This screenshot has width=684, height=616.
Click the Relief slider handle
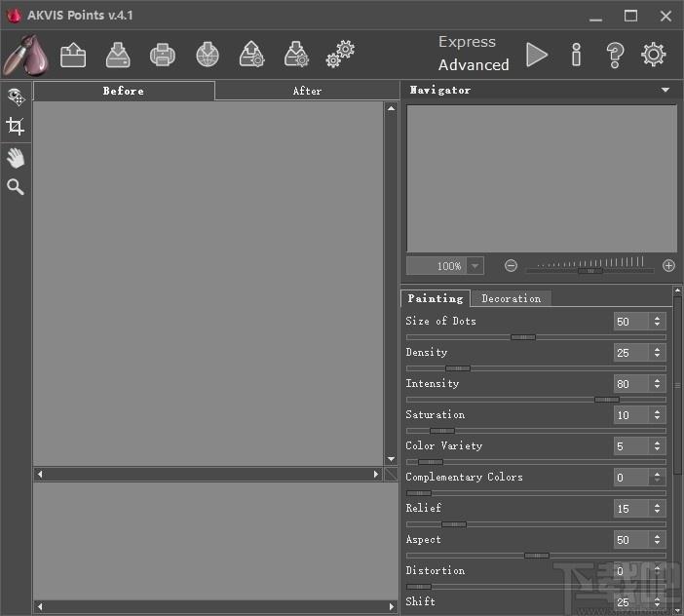pyautogui.click(x=454, y=524)
